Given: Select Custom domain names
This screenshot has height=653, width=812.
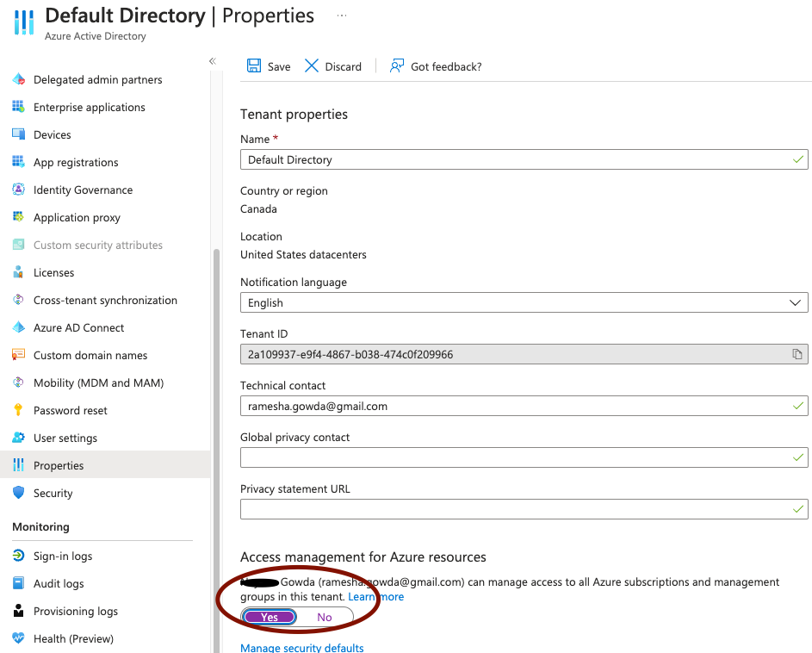Looking at the screenshot, I should (90, 354).
